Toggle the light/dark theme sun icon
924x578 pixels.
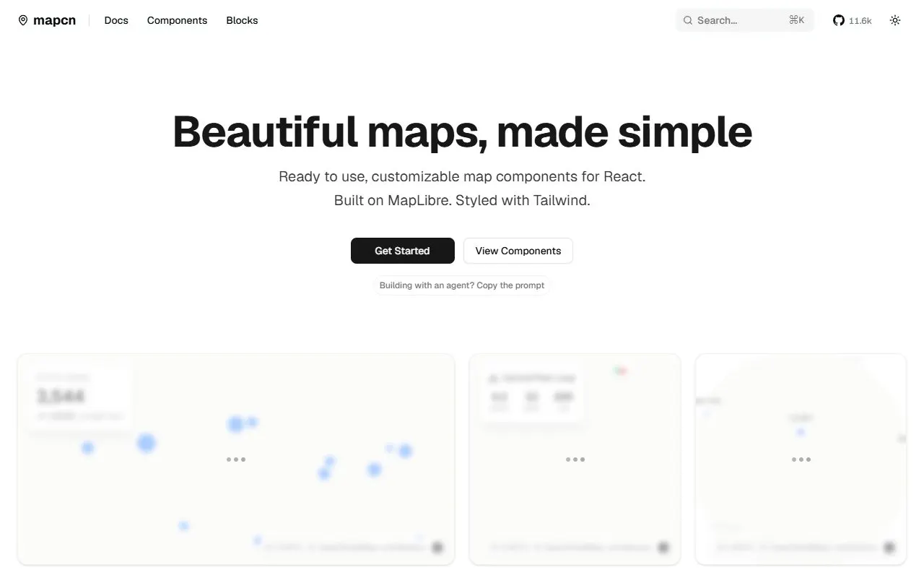pos(895,20)
